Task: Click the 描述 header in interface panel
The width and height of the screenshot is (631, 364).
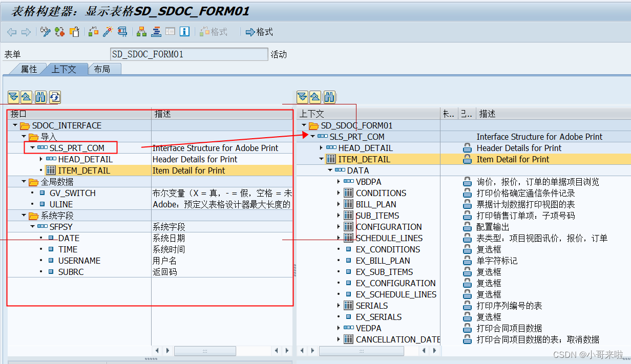Action: pos(222,114)
